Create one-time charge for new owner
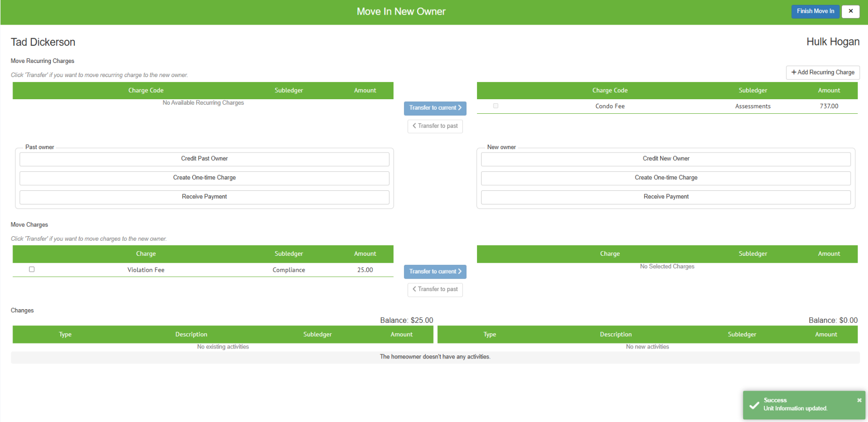The height and width of the screenshot is (422, 868). click(666, 178)
